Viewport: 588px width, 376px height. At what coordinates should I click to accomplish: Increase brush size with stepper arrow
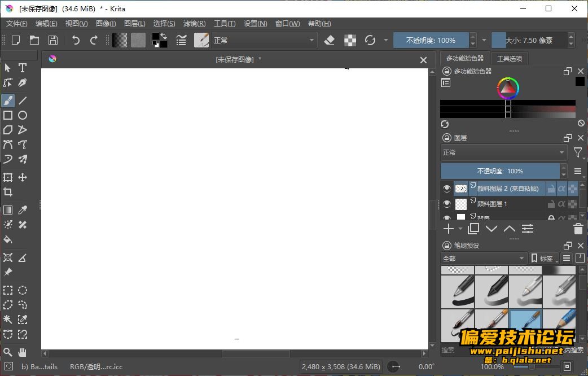[571, 36]
